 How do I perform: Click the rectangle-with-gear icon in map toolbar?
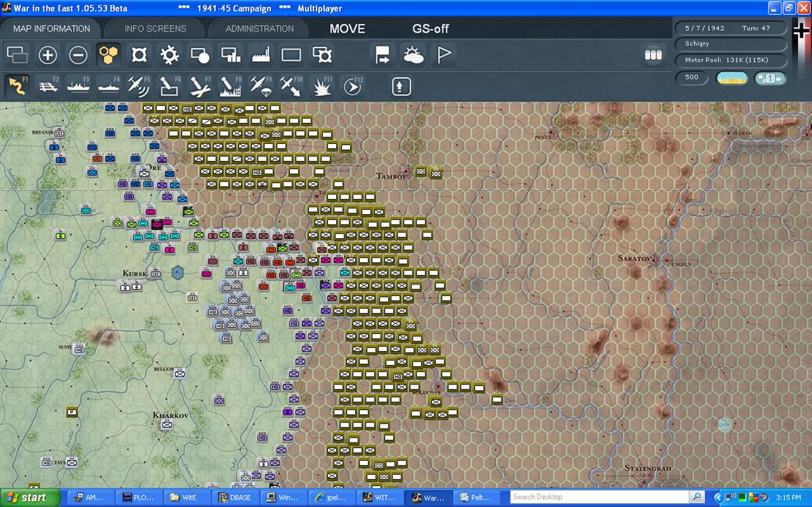322,55
